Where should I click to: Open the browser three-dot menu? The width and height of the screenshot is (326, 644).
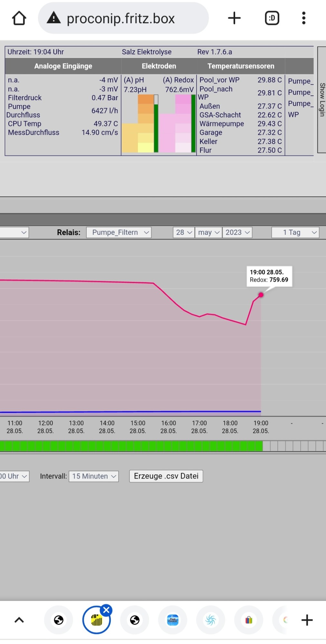tap(304, 18)
